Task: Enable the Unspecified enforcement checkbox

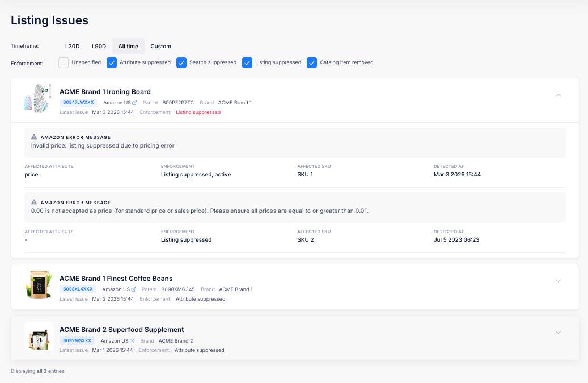Action: pyautogui.click(x=64, y=62)
